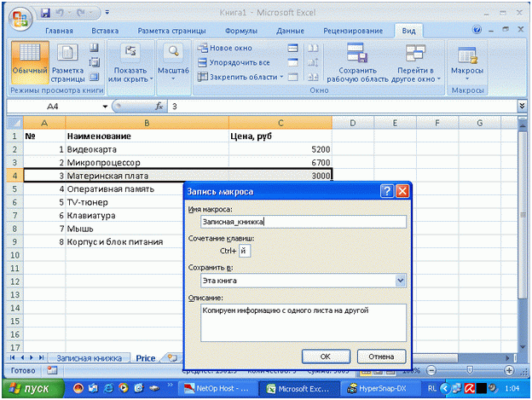Switch to Разметка страницы view
This screenshot has width=532, height=400.
[x=67, y=63]
